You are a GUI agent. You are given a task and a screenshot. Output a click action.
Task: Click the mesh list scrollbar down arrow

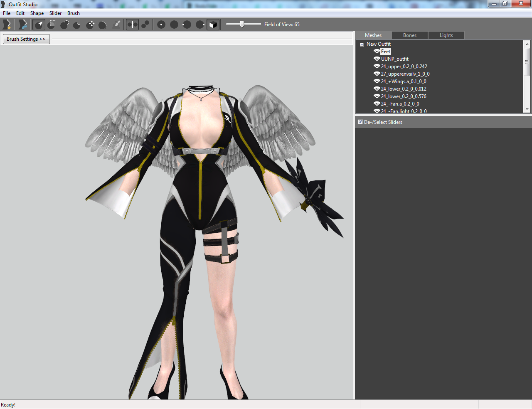(527, 109)
